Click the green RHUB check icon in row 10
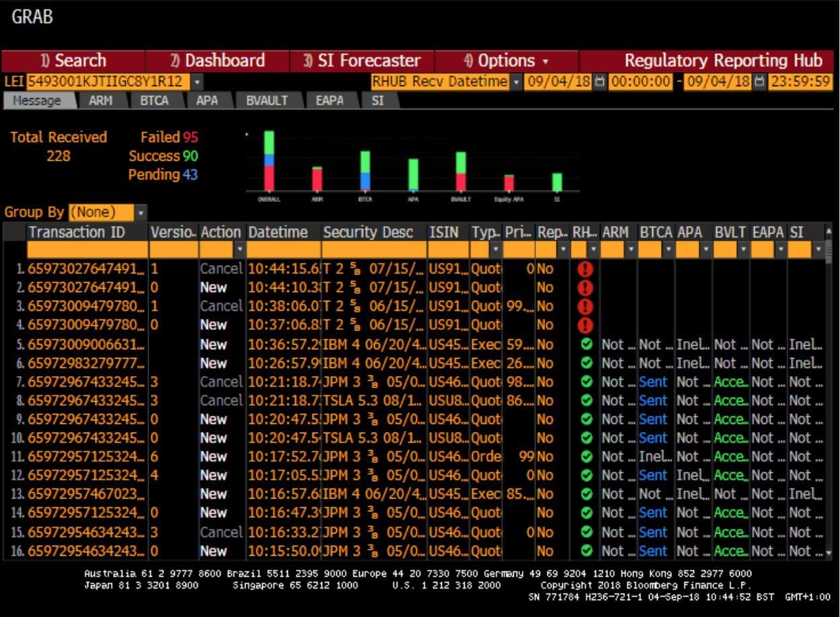This screenshot has width=840, height=617. (x=586, y=438)
